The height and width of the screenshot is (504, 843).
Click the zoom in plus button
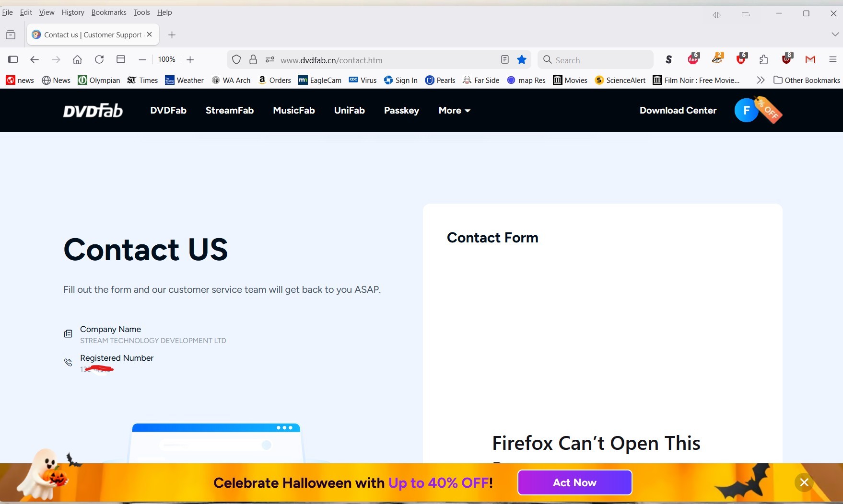coord(190,59)
